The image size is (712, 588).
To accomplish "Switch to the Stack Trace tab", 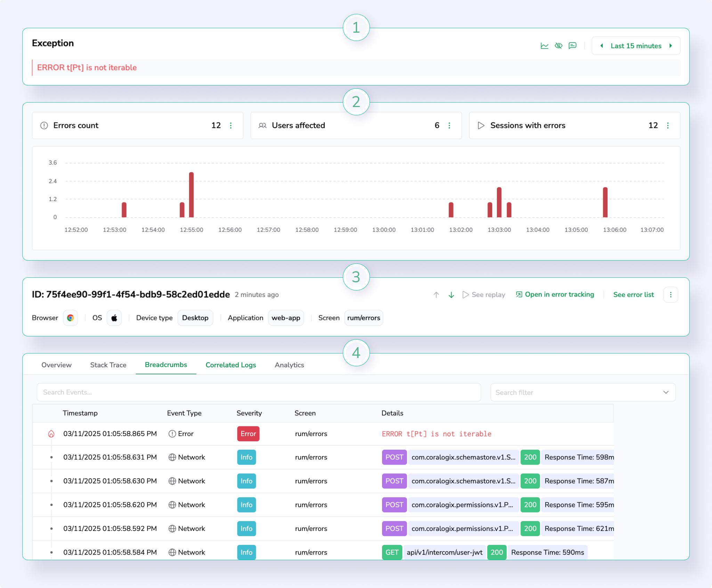I will (x=108, y=365).
